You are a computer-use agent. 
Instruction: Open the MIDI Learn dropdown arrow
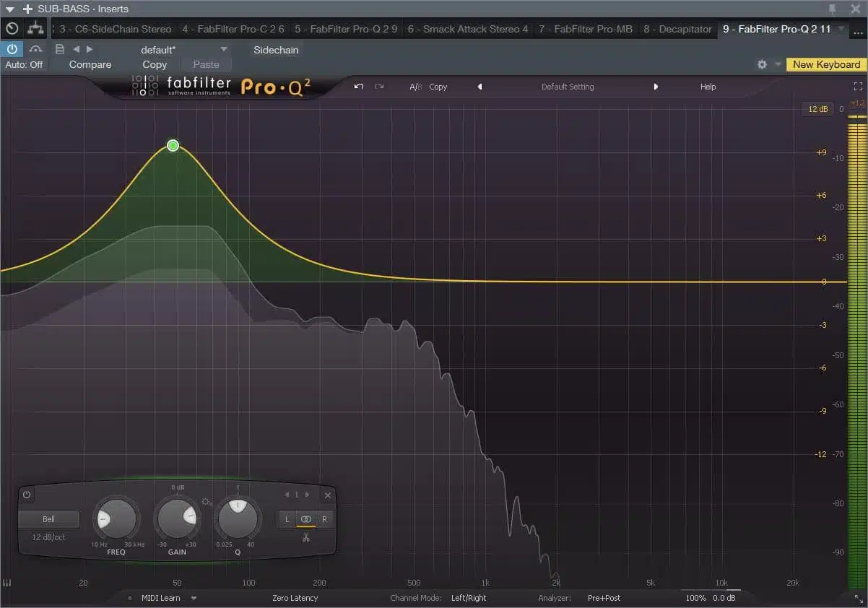pyautogui.click(x=194, y=598)
